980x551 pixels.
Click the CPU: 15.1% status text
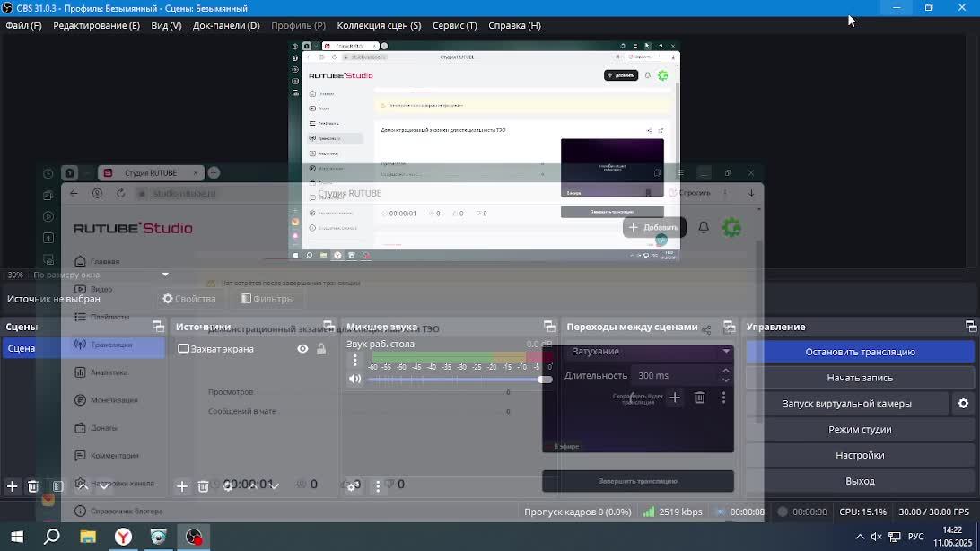click(862, 512)
